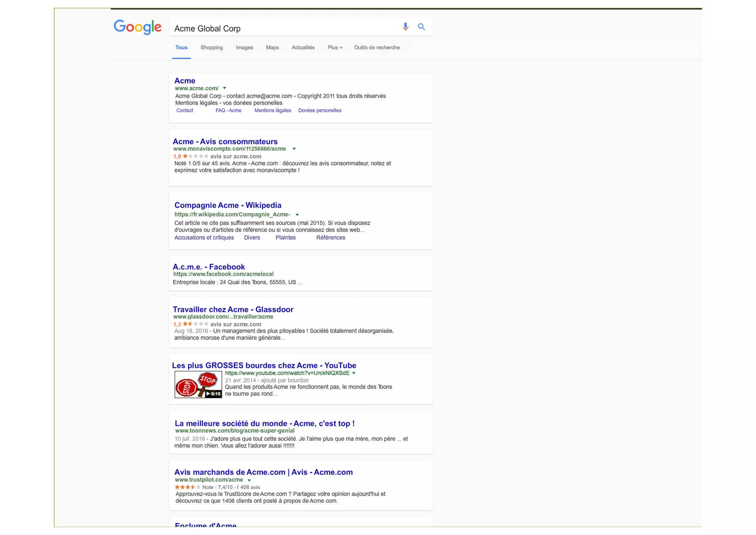Expand the arrow beside the YouTube URL
The image size is (756, 535).
click(354, 373)
